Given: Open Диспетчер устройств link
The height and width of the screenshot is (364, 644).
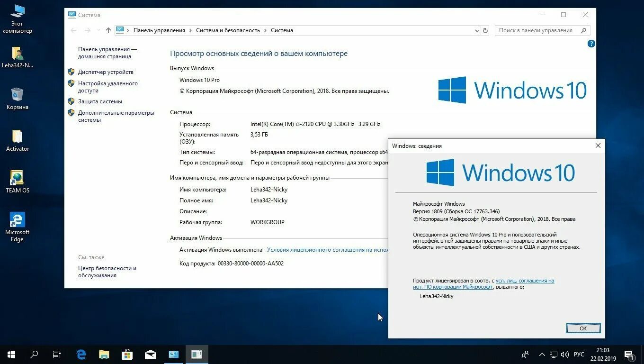Looking at the screenshot, I should (x=106, y=72).
